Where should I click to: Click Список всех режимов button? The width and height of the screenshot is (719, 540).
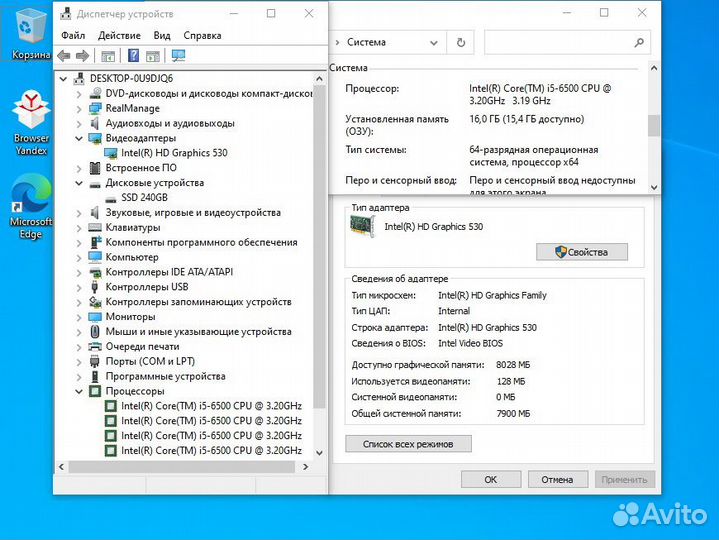coord(408,444)
